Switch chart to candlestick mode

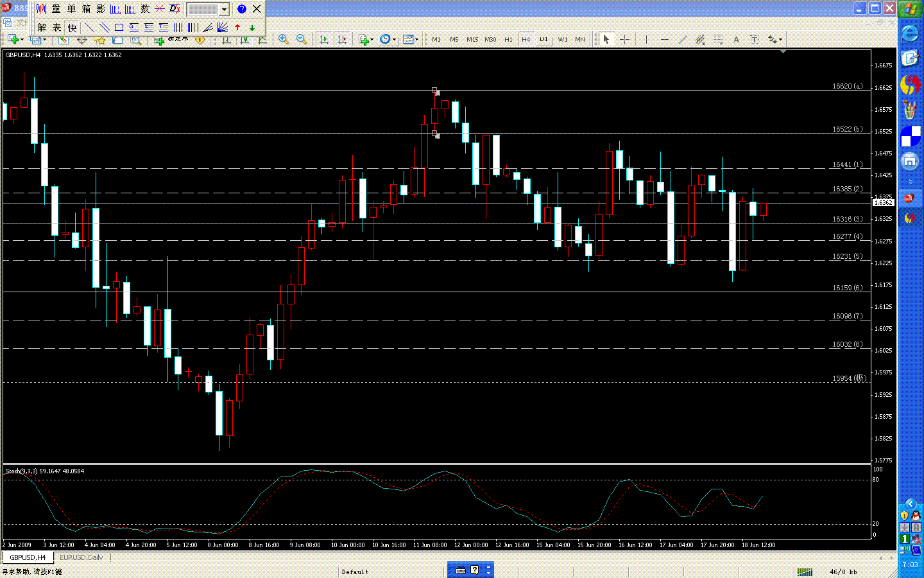pos(244,40)
